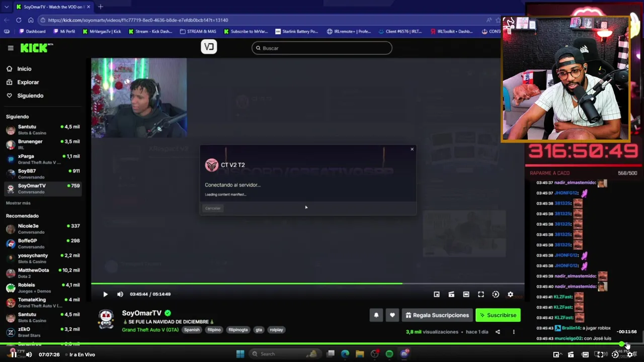Click Cancelar in the connecting dialog
Viewport: 644px width, 362px height.
click(213, 208)
